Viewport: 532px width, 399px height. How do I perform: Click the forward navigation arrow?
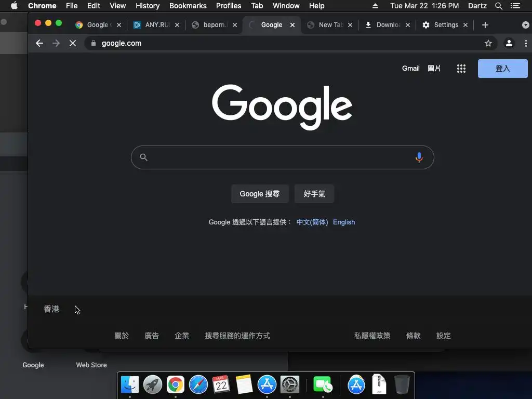pos(56,44)
